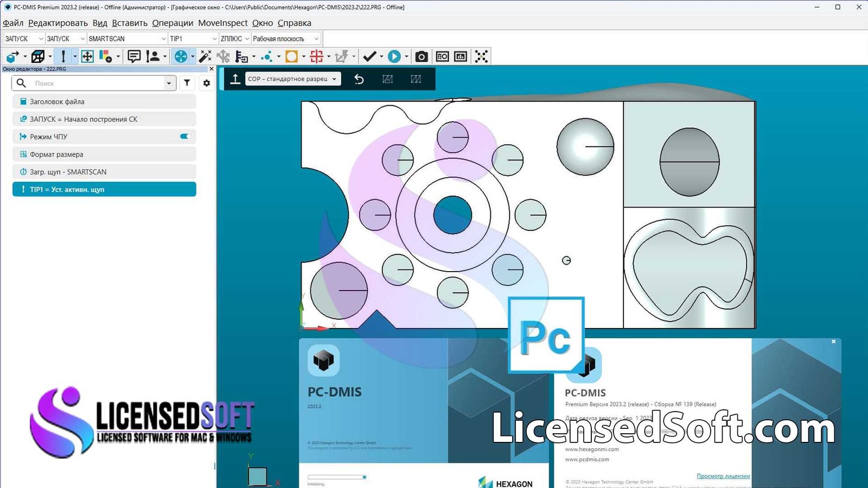
Task: Click the operator person icon
Action: point(153,56)
